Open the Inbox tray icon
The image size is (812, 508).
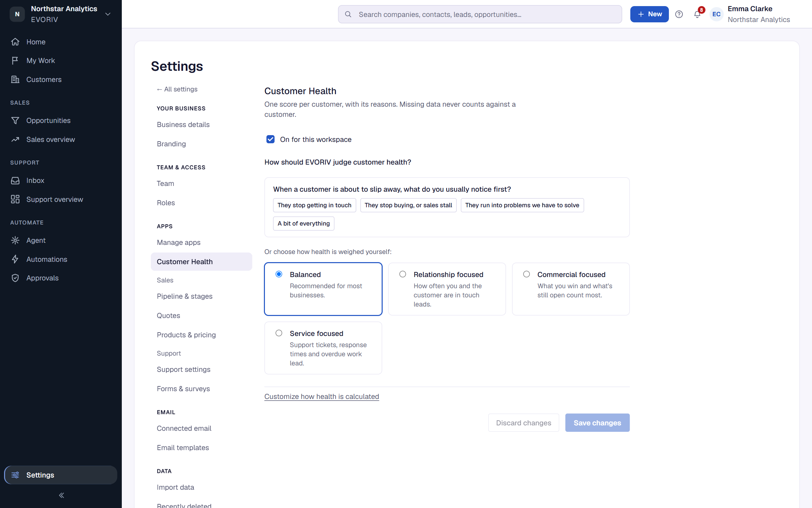coord(15,181)
